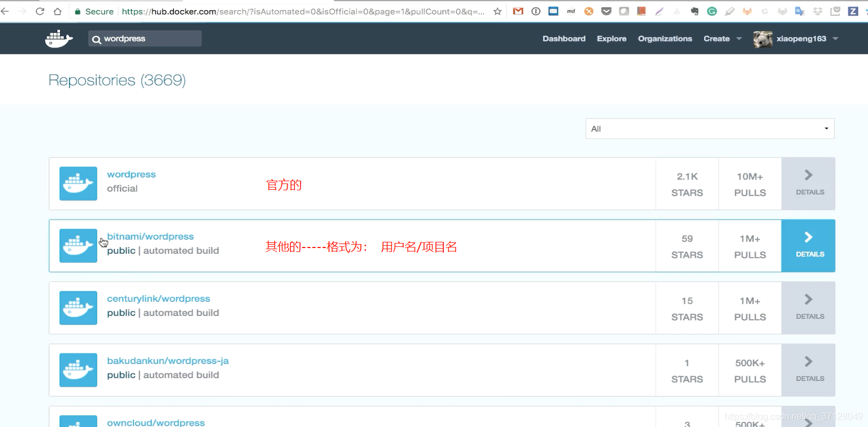Click the Docker whale logo in header

[x=59, y=39]
